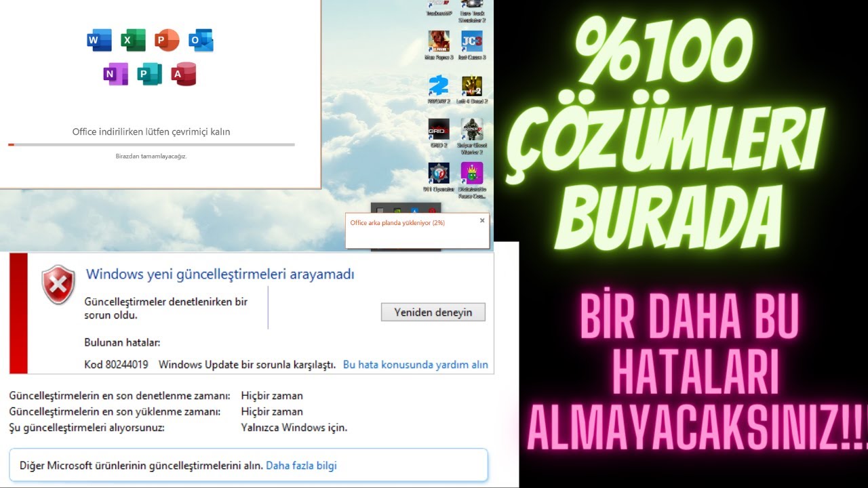The height and width of the screenshot is (488, 868).
Task: Click 'Şu güncelleştirmeleri alıyorsunuz:' label
Action: point(87,428)
